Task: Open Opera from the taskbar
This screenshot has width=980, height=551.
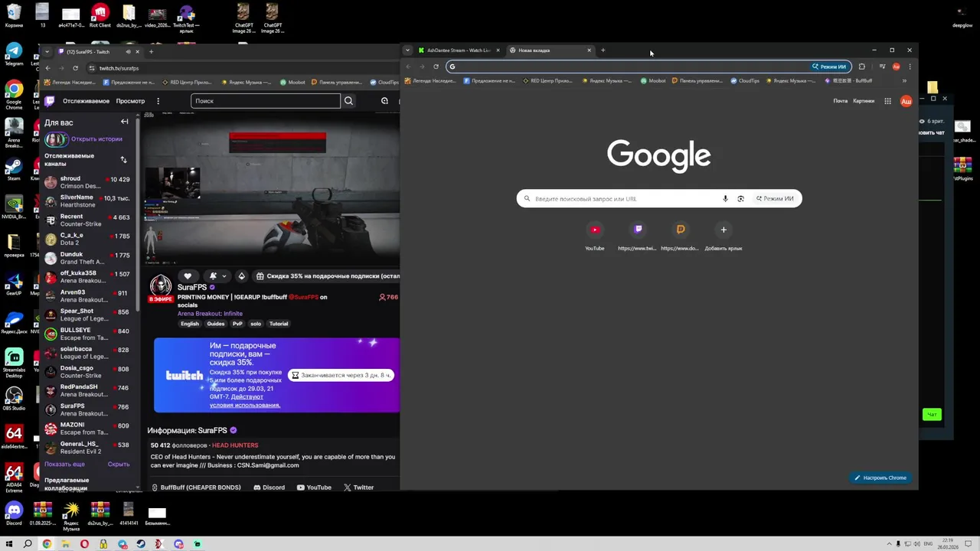Action: (x=84, y=544)
